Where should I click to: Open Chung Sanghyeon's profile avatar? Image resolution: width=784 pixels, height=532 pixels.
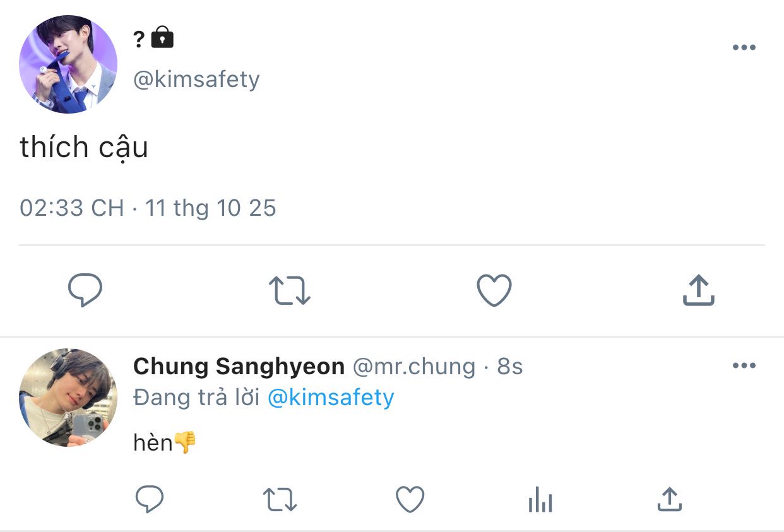coord(68,398)
